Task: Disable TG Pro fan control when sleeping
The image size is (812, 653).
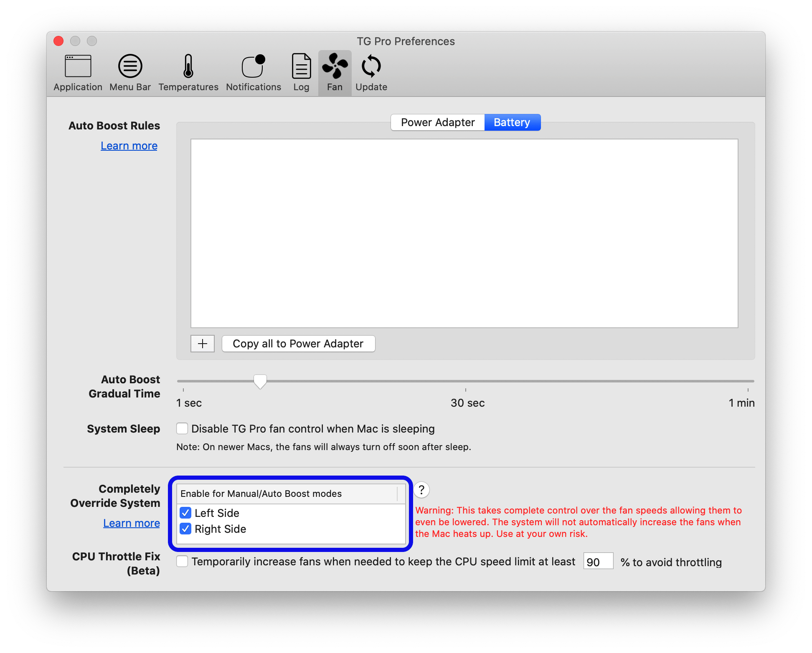Action: point(182,428)
